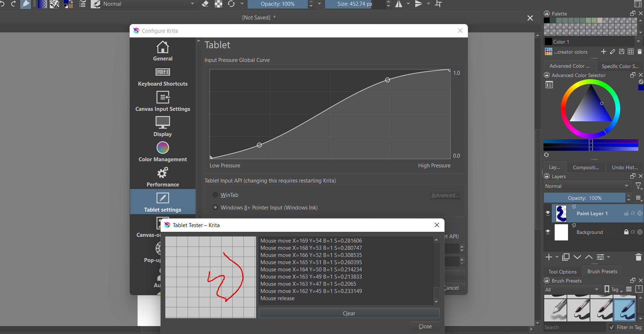Edit the selected palette swatch
The width and height of the screenshot is (644, 334).
coord(613,52)
